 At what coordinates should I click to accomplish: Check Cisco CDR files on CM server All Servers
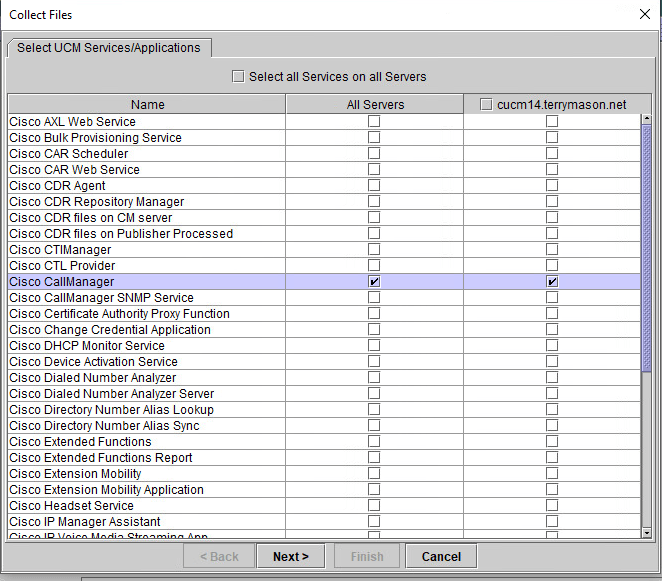(x=374, y=217)
